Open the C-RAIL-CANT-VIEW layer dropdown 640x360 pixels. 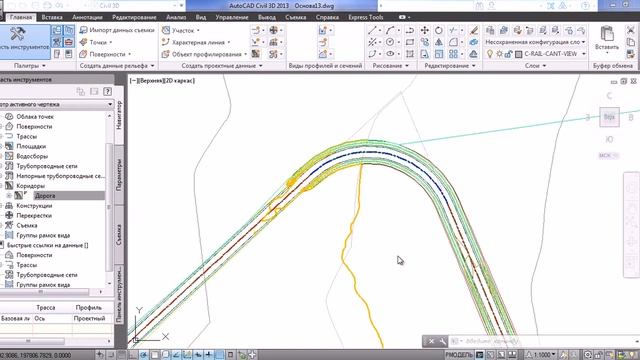click(x=584, y=54)
